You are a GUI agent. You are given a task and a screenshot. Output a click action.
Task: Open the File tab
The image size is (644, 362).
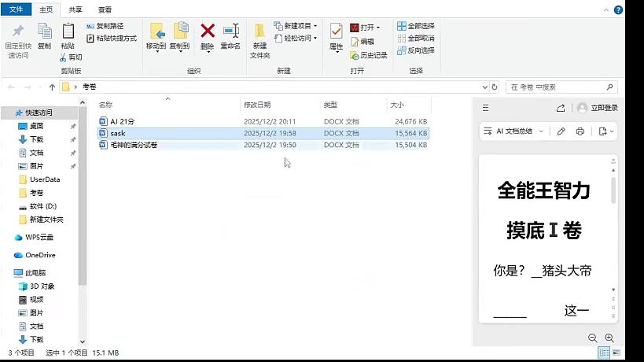(16, 9)
